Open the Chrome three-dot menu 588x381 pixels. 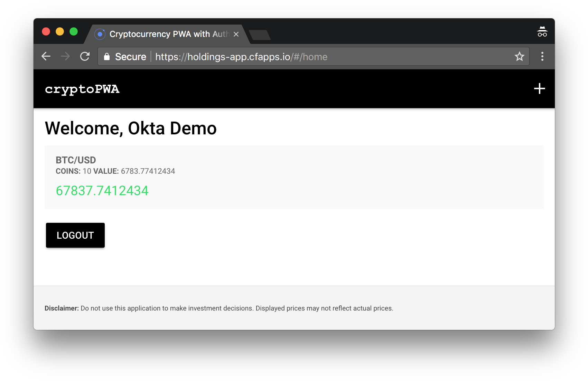click(x=542, y=56)
